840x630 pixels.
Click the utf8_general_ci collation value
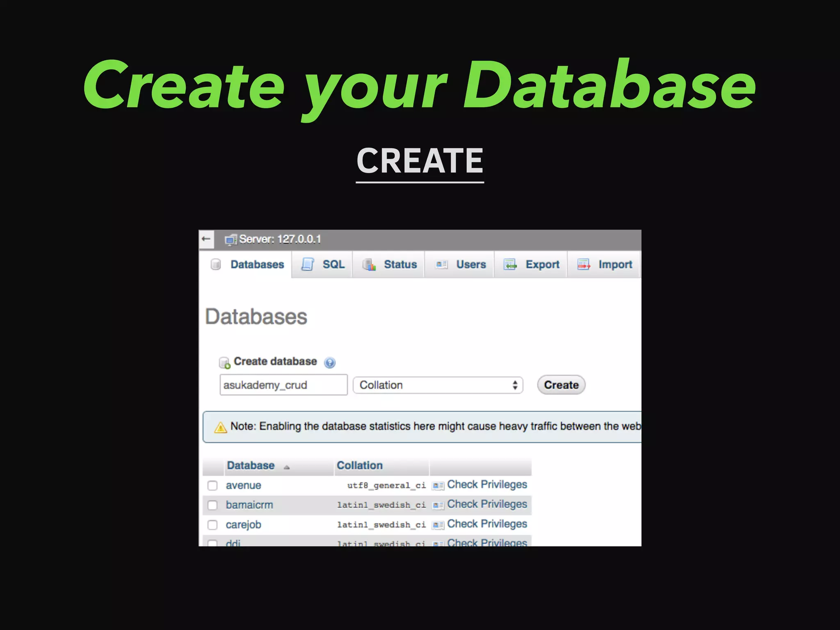tap(386, 486)
